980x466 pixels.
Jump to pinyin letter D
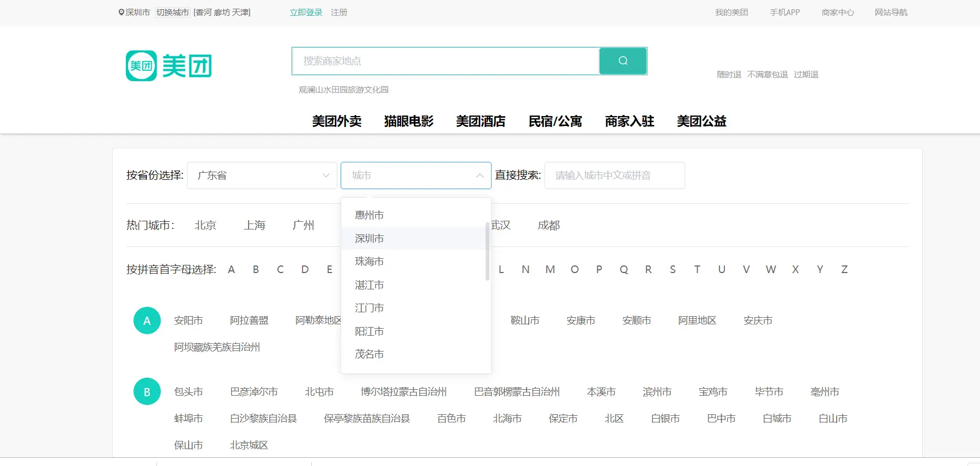(305, 270)
